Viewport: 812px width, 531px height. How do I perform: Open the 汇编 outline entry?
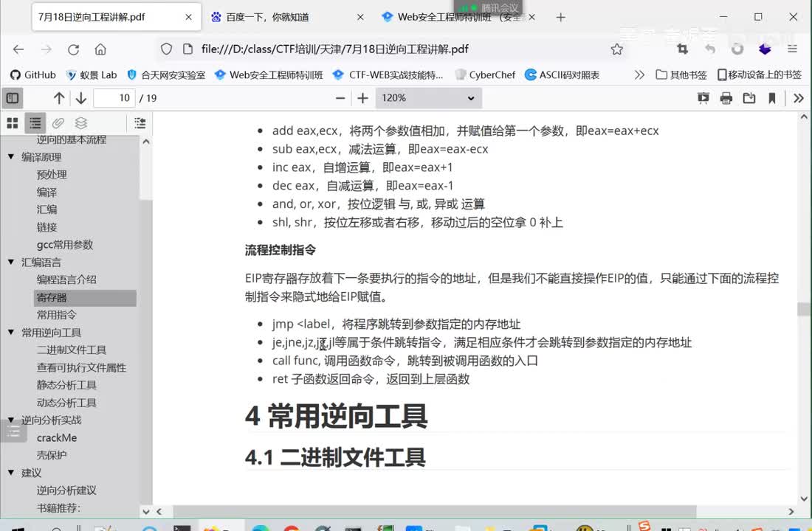click(47, 209)
